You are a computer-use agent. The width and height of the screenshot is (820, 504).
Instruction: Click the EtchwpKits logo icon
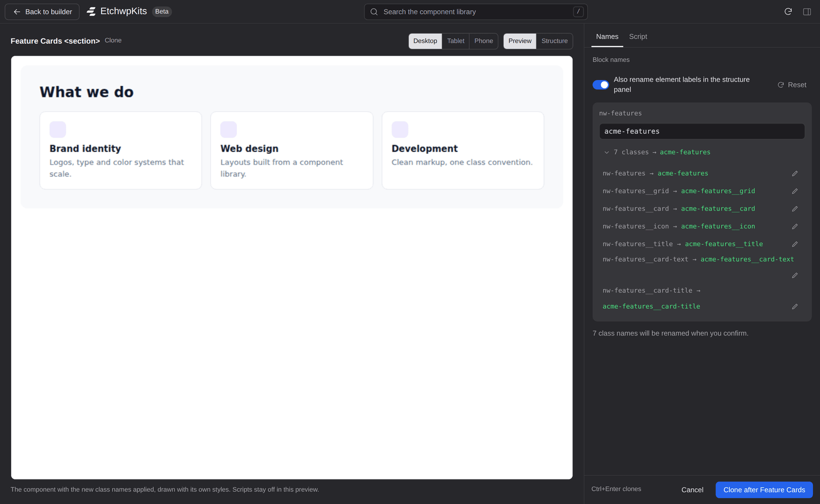91,11
